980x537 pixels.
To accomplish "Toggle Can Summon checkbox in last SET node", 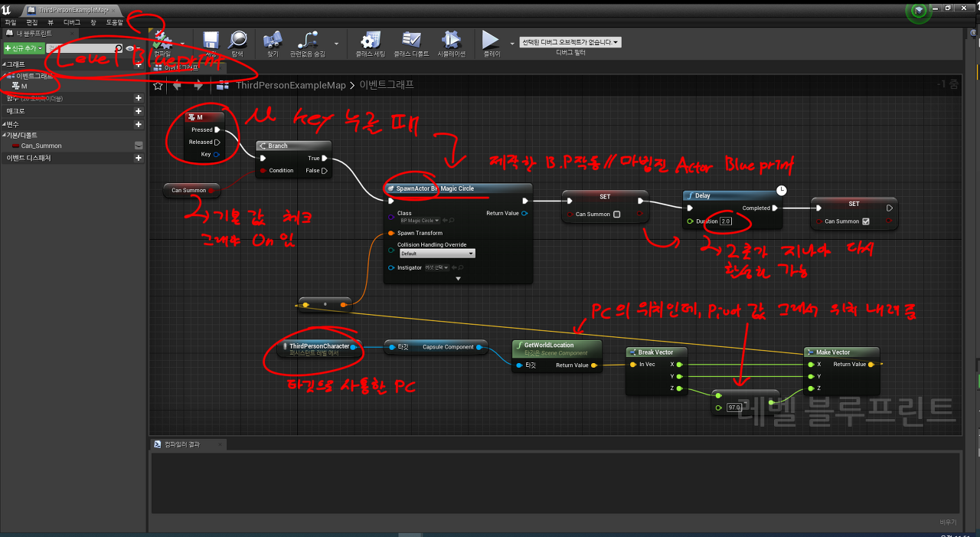I will coord(865,221).
